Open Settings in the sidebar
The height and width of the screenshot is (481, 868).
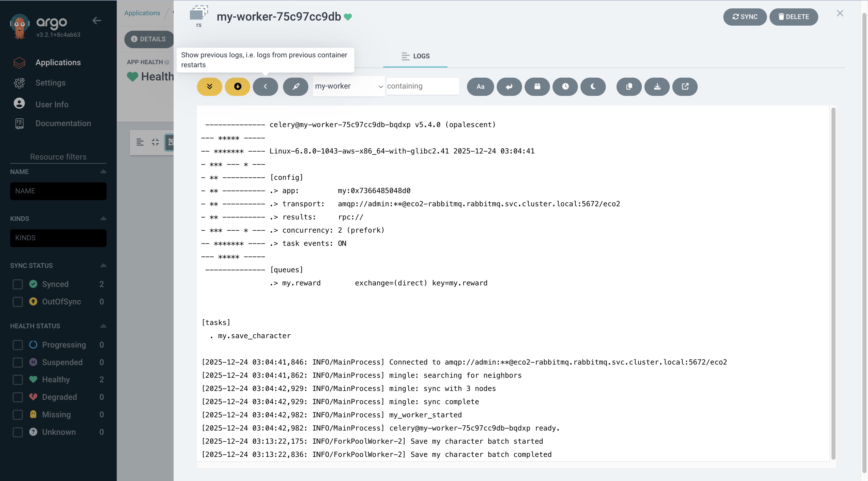pyautogui.click(x=51, y=83)
